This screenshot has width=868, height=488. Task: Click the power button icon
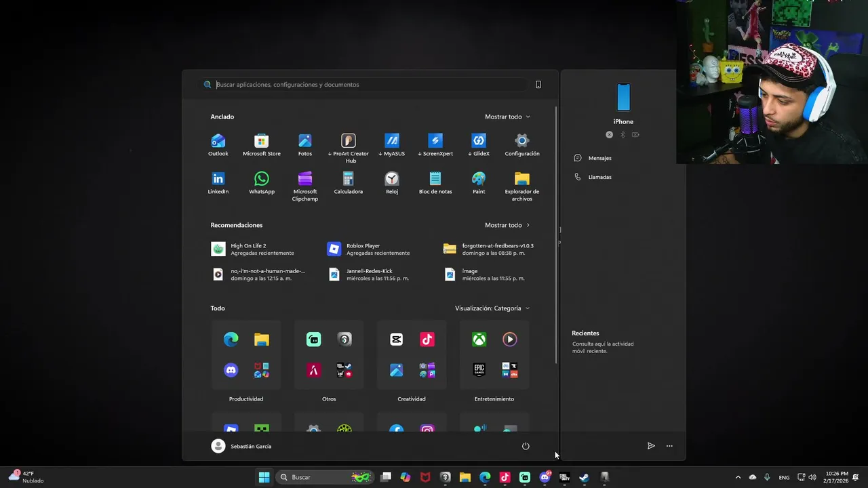coord(526,446)
